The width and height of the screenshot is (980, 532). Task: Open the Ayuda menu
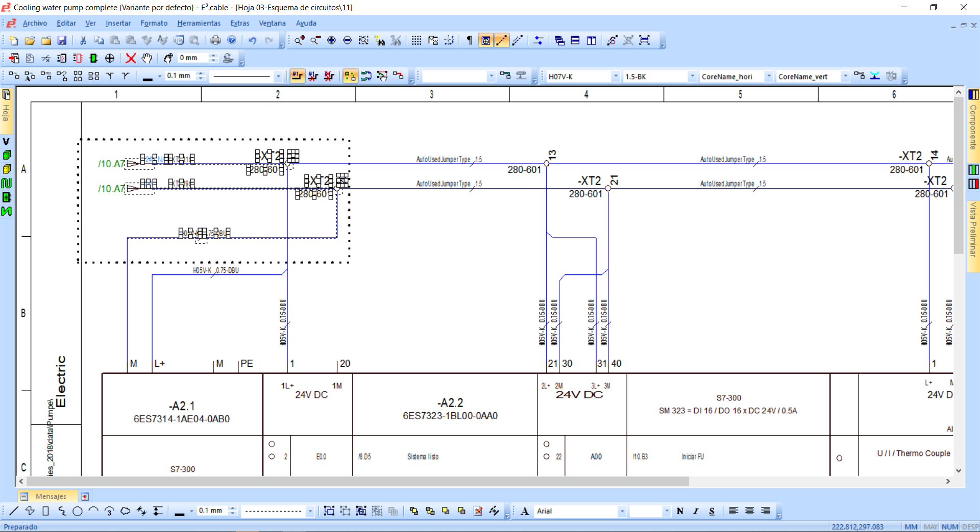(x=306, y=23)
